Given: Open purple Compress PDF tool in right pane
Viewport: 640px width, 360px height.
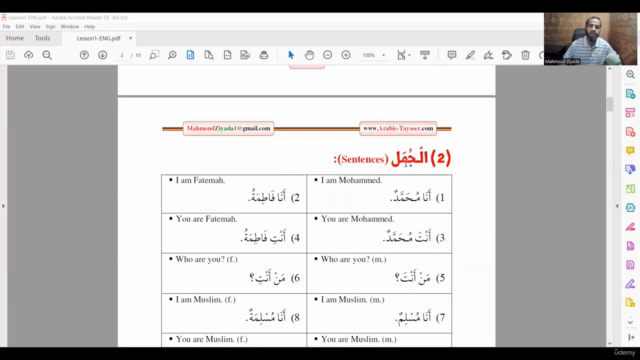Looking at the screenshot, I should [630, 265].
